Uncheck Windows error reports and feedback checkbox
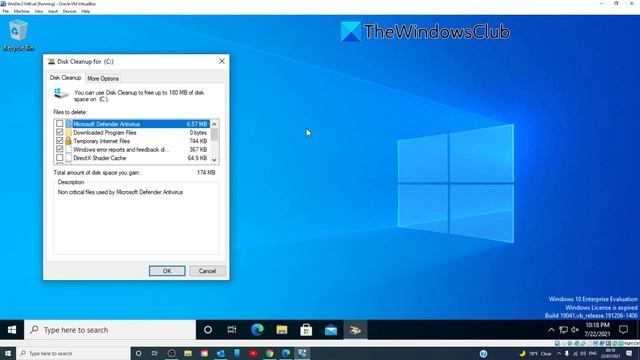The width and height of the screenshot is (640, 360). (60, 149)
